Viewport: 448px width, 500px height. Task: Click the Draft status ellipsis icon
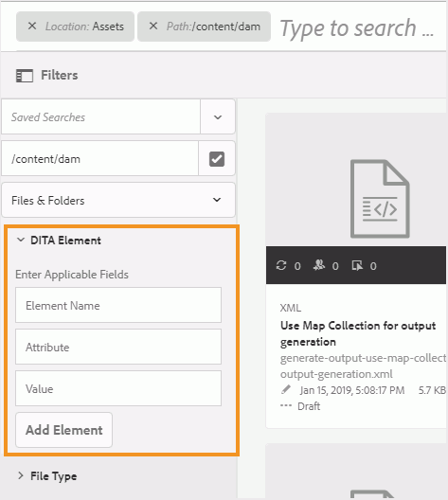(x=286, y=405)
